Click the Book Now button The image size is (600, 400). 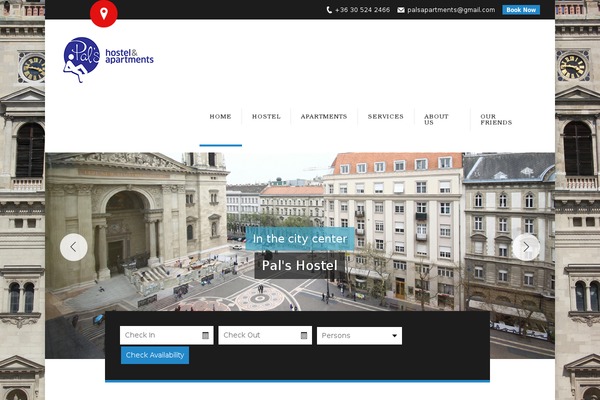(521, 10)
